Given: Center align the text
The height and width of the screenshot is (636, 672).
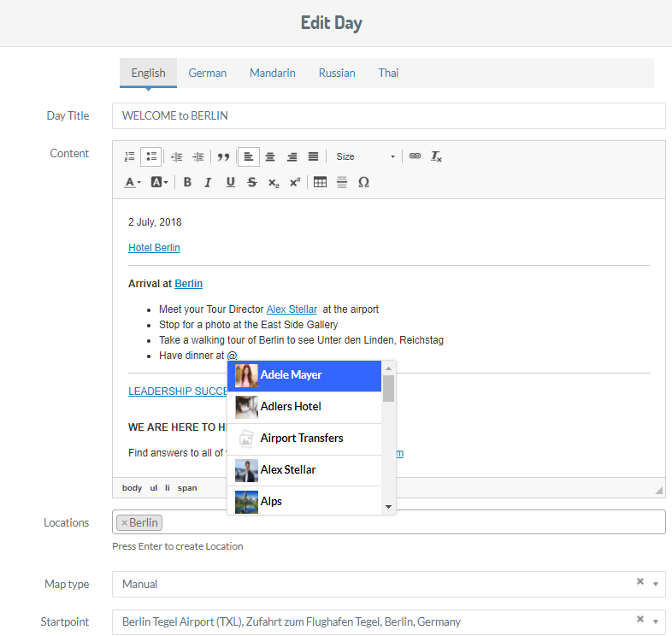Looking at the screenshot, I should click(270, 156).
